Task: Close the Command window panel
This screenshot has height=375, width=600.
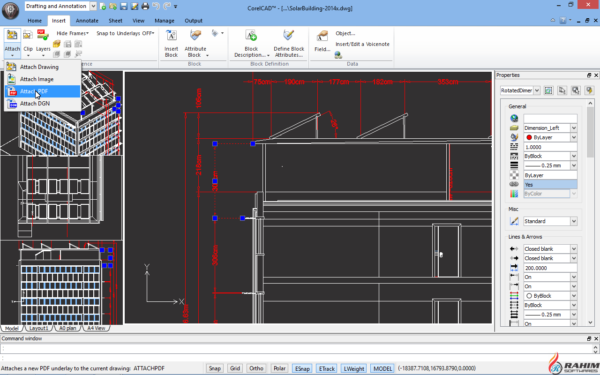Action: [x=596, y=339]
